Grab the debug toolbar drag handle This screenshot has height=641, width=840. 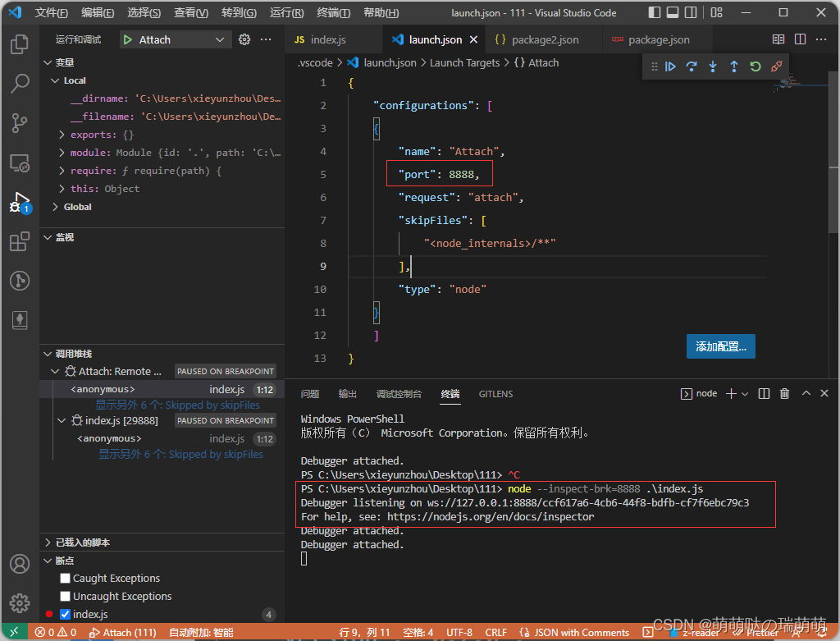[x=654, y=66]
